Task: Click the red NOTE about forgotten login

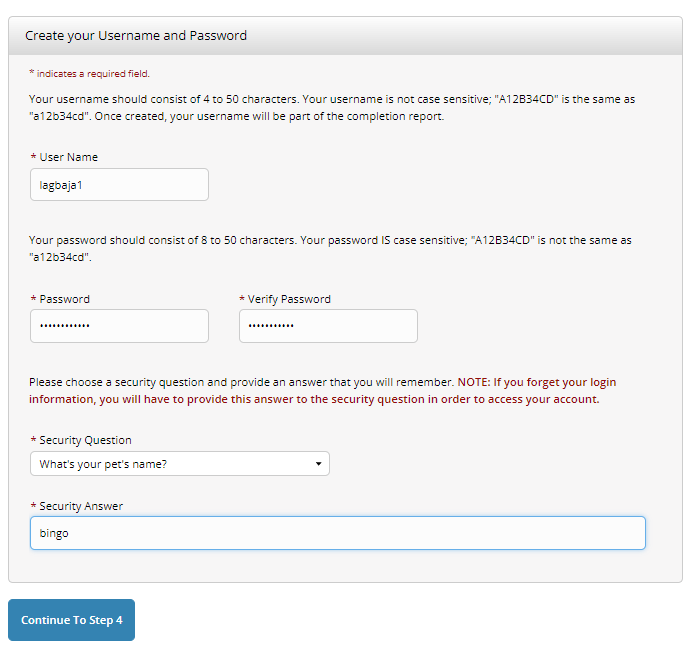Action: tap(323, 390)
